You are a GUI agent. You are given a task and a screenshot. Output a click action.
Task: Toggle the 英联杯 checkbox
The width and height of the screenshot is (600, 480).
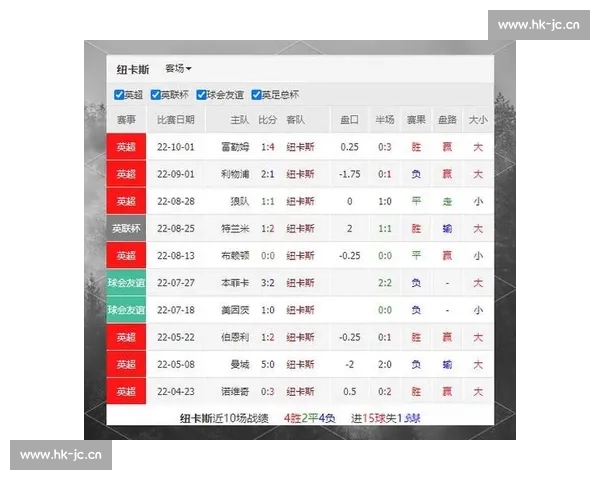coord(155,95)
